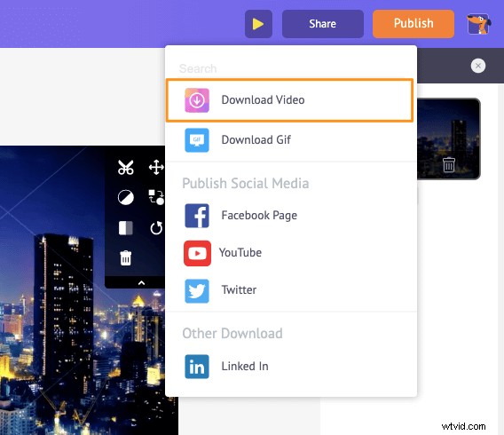Select the city scene thumbnail
Viewport: 504px width, 435px height.
pos(449,138)
